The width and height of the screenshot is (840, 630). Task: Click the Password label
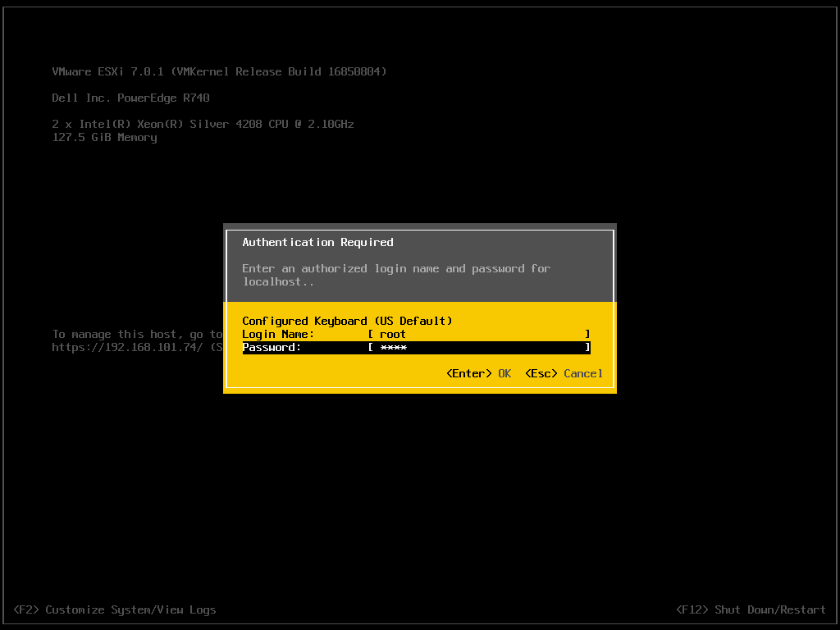point(272,347)
